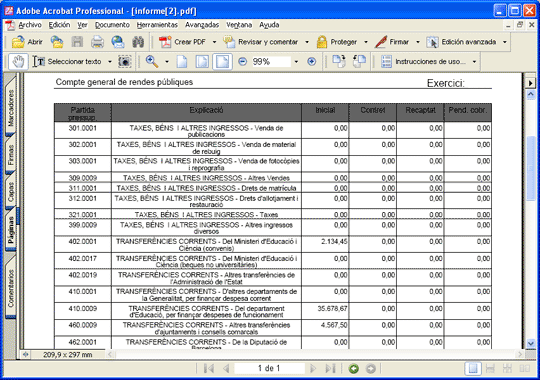Click the printer icon
Image resolution: width=540 pixels, height=380 pixels.
[x=97, y=42]
